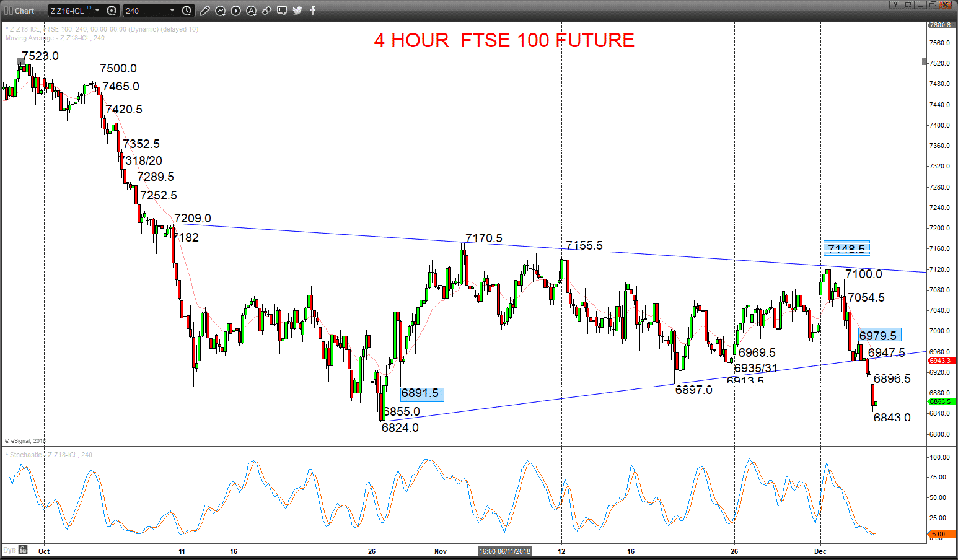Toggle the scale lock icon beside Dyn
Viewport: 958px width, 560px height.
(x=23, y=549)
